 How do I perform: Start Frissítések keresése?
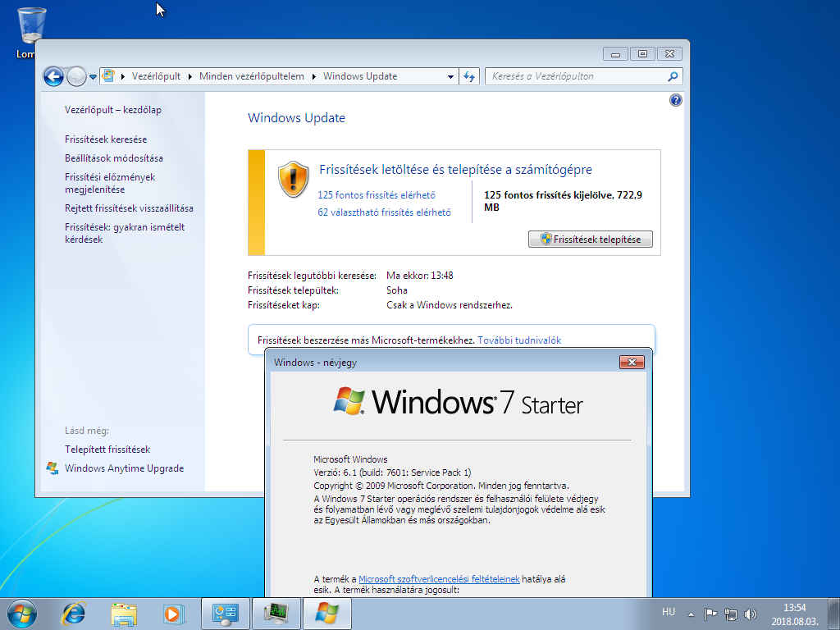tap(106, 139)
